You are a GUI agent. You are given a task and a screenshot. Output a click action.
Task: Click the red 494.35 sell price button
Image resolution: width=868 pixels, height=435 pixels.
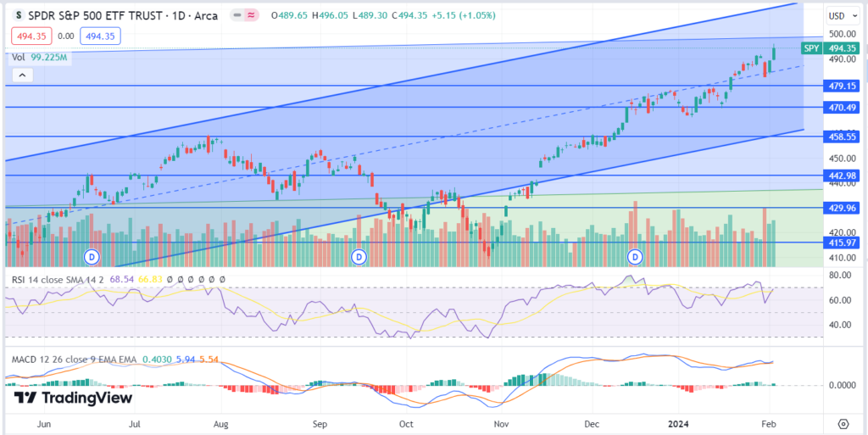(31, 36)
